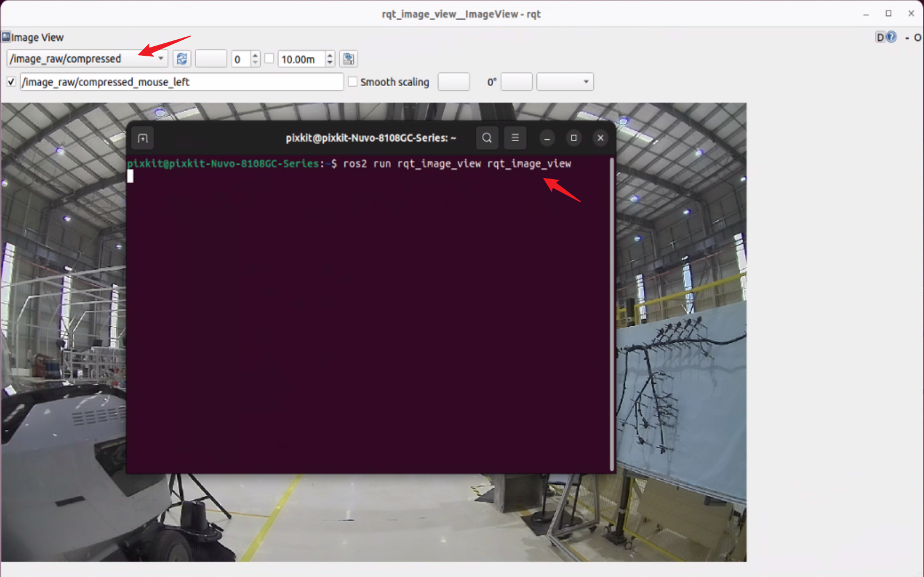Screen dimensions: 924x577
Task: Decrease the 10.00m range value
Action: 330,63
